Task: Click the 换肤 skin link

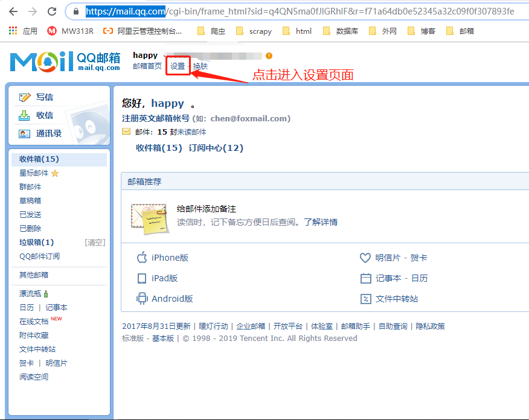Action: 200,66
